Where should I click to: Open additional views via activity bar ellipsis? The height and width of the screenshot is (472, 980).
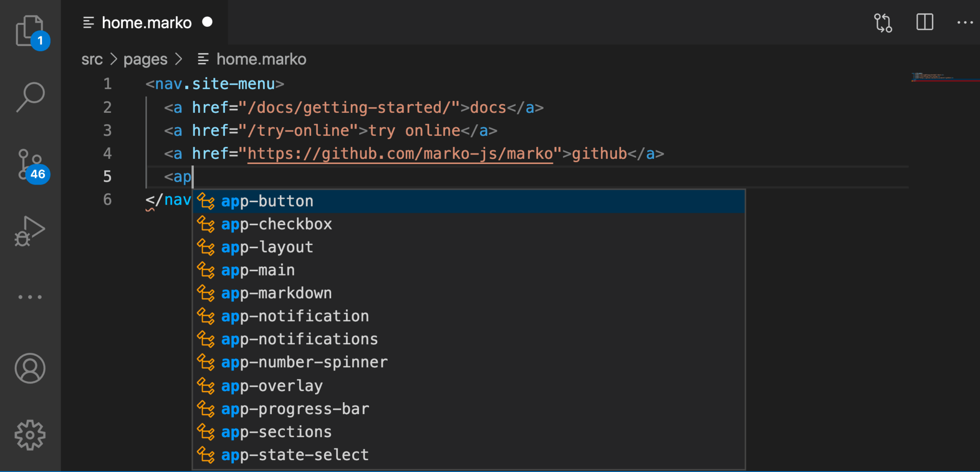coord(30,296)
